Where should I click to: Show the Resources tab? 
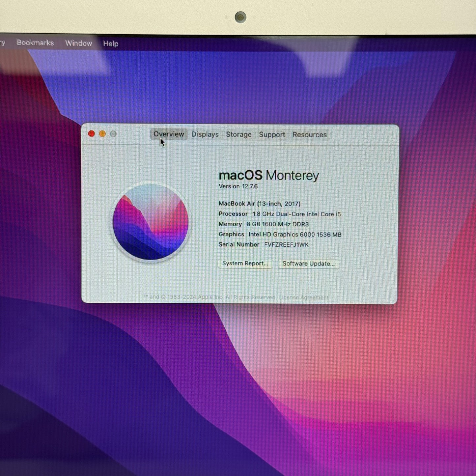click(309, 135)
